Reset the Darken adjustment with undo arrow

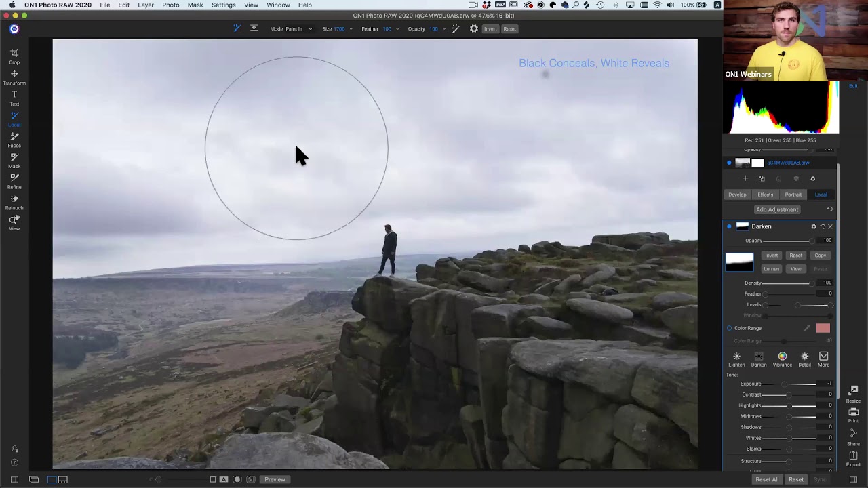823,226
